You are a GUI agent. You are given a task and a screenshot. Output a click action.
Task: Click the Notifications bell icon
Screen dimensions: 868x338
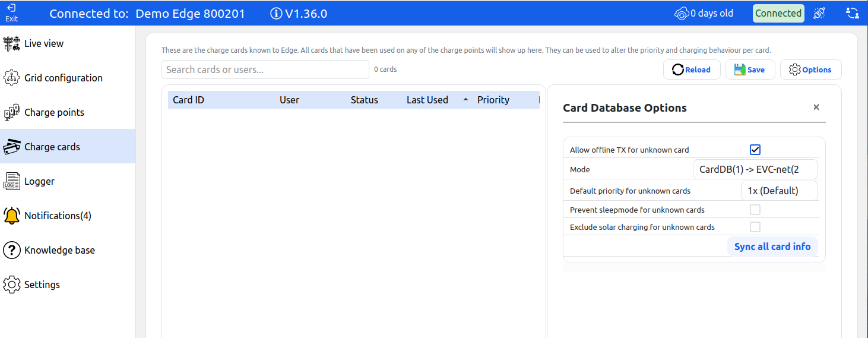tap(12, 216)
